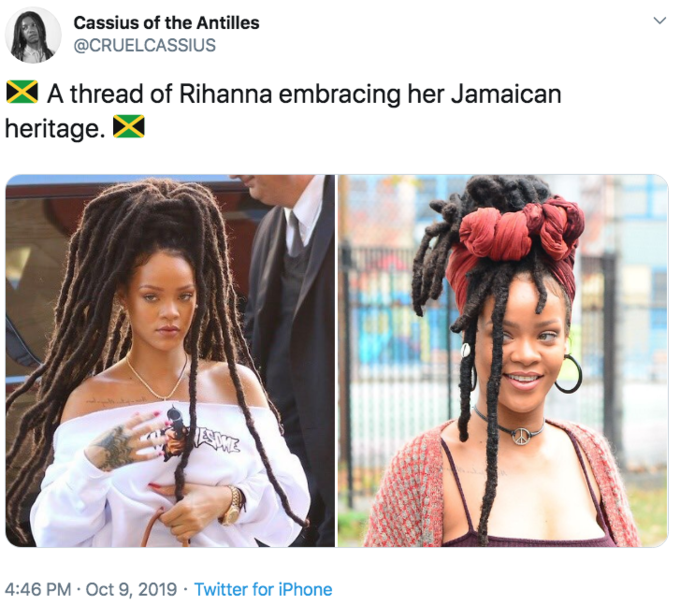
Task: Open the @CRUELCASSIUS handle link
Action: point(144,45)
